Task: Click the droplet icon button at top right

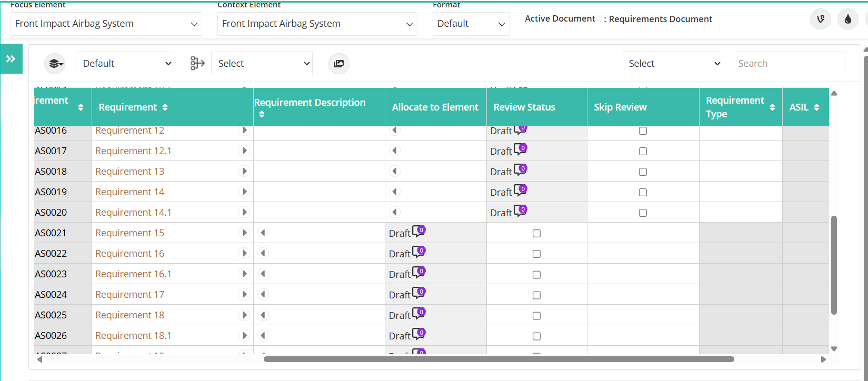Action: pyautogui.click(x=847, y=19)
